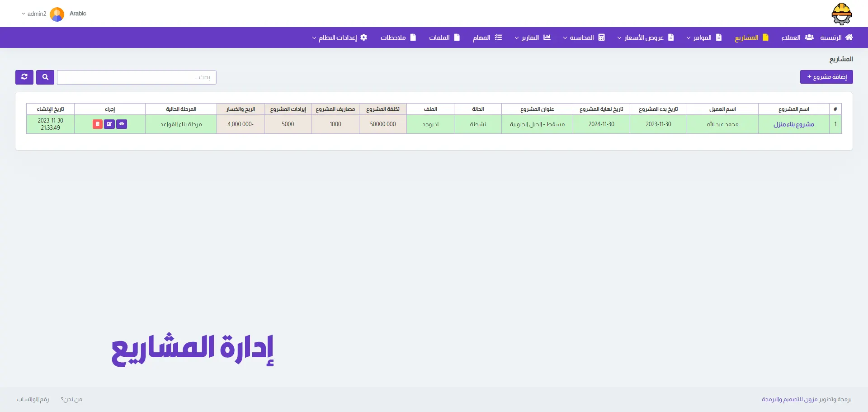Image resolution: width=868 pixels, height=412 pixels.
Task: Expand عروض الأسعار quotations dropdown
Action: click(x=645, y=38)
